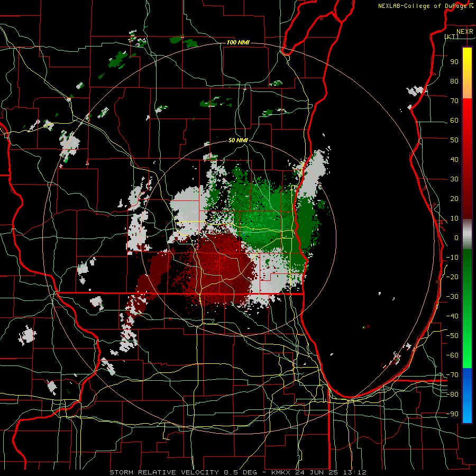Click the -80 knot scale label
Viewport: 476px width, 476px height.
click(x=452, y=395)
